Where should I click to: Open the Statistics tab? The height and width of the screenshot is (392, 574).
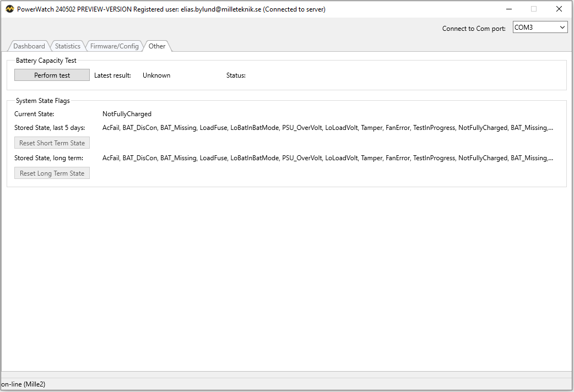click(67, 46)
